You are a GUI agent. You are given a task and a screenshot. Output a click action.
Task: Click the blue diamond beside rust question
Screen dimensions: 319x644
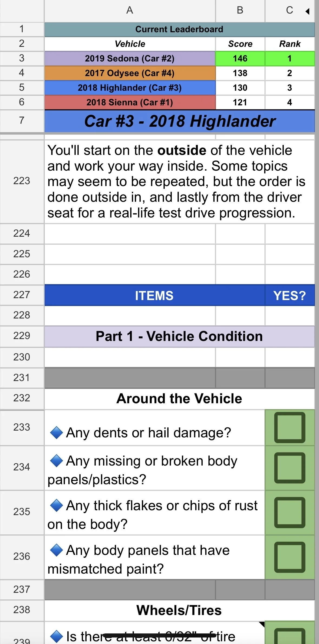pyautogui.click(x=57, y=505)
